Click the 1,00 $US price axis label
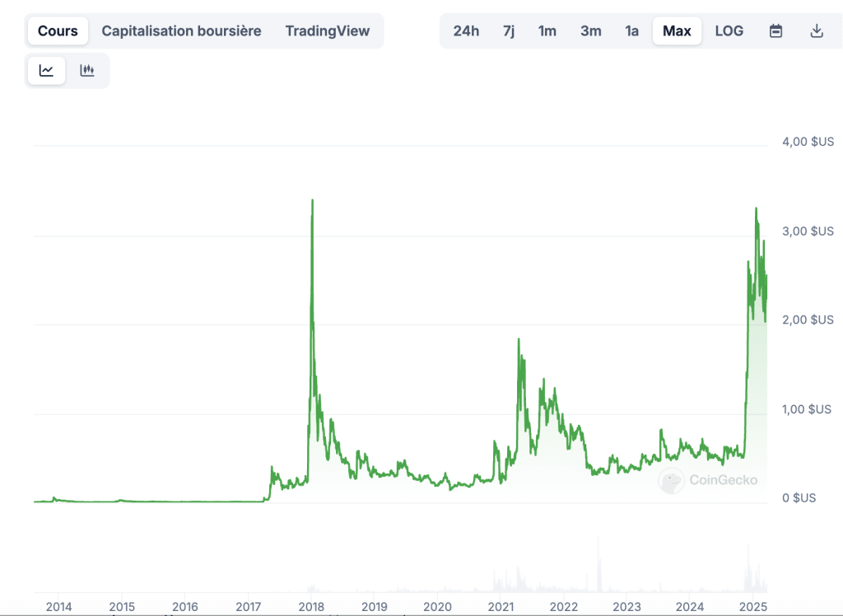 tap(807, 408)
